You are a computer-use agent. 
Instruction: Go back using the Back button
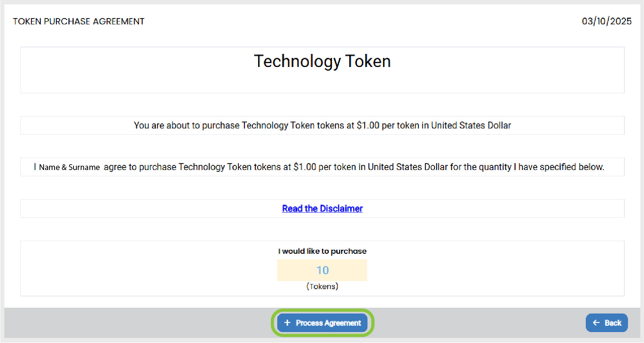607,323
